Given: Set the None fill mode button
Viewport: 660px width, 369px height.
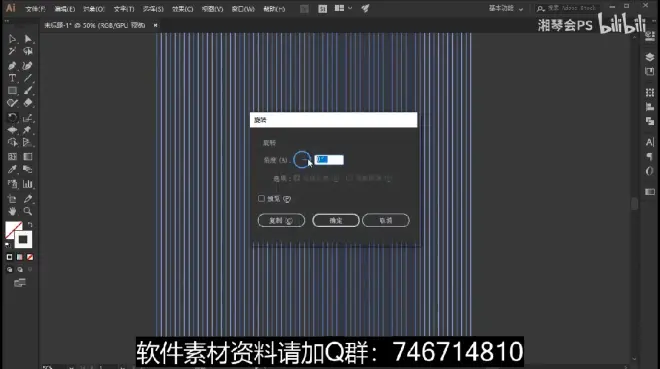Looking at the screenshot, I should 30,257.
